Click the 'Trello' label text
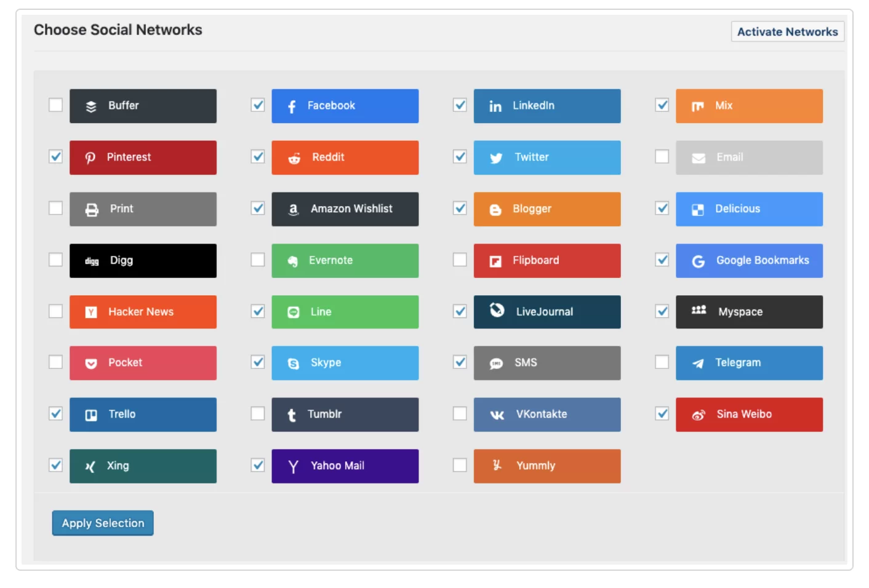Screen dimensions: 869x588 122,415
